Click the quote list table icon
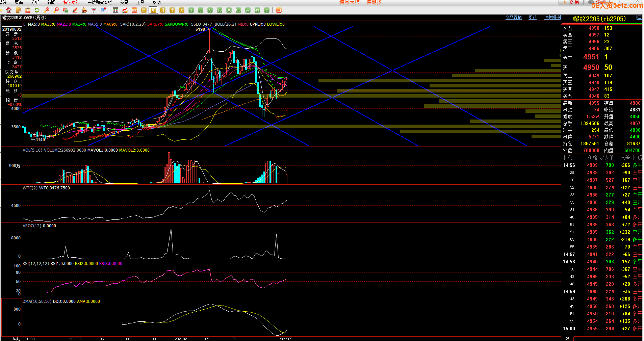Image resolution: width=644 pixels, height=341 pixels. pos(115,10)
